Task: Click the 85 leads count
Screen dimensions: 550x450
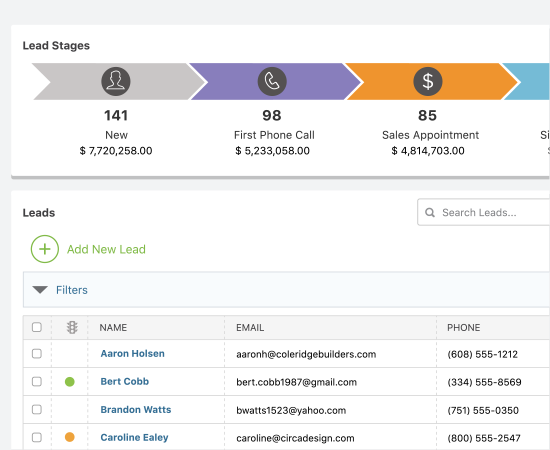Action: pos(428,115)
